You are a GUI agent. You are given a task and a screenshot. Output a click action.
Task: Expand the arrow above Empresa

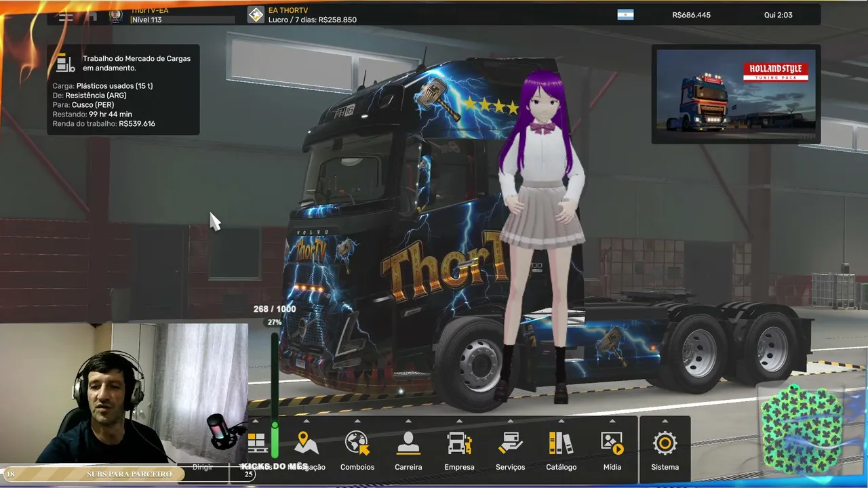(x=459, y=421)
